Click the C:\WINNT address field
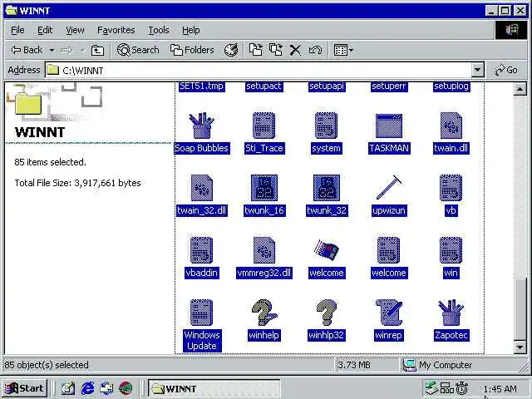532x399 pixels. pos(258,70)
